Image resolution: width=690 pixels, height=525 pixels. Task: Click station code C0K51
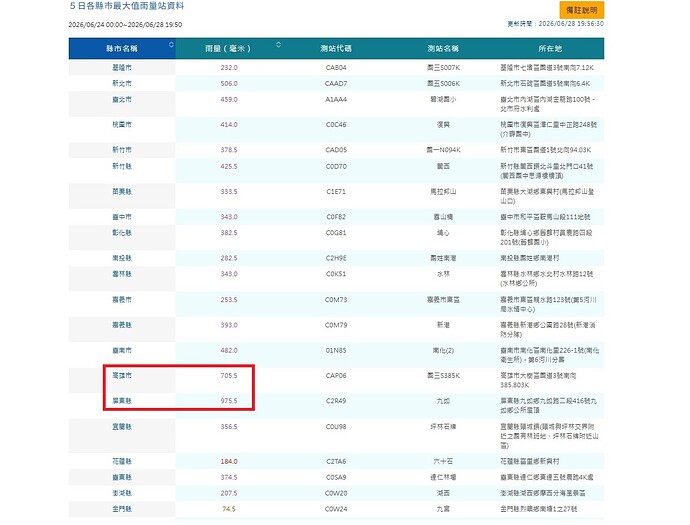[336, 274]
